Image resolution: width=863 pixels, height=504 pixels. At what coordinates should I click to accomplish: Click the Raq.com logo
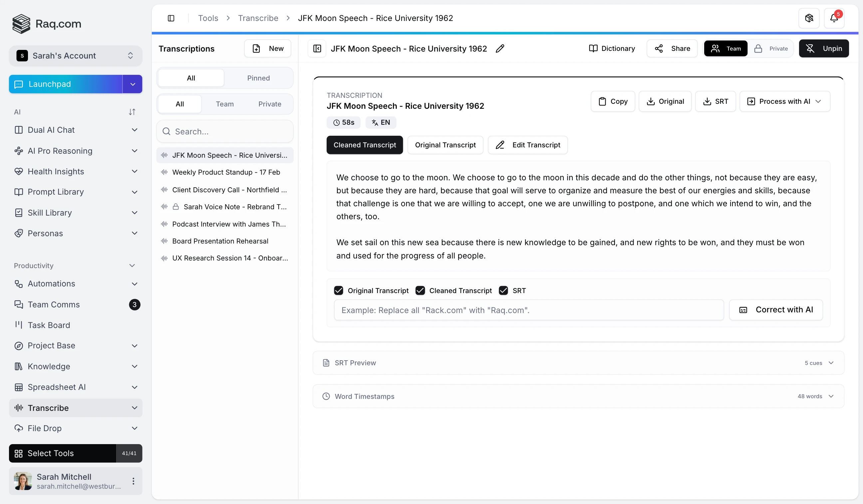point(47,24)
